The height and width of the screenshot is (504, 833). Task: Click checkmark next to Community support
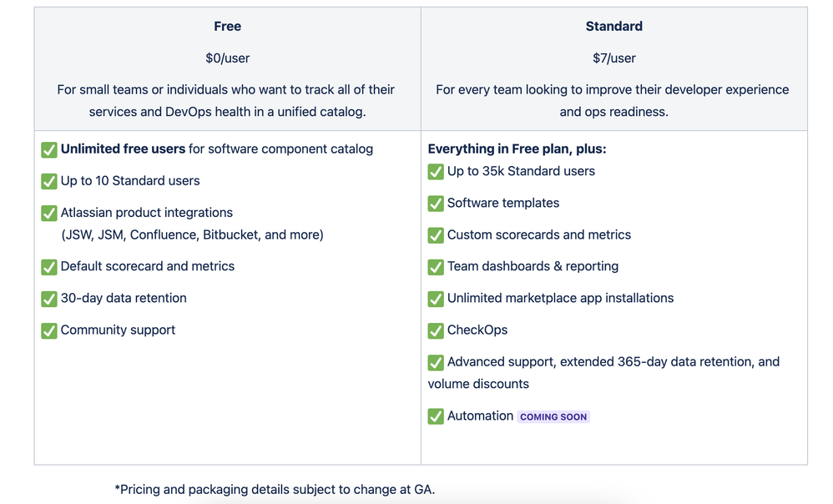[49, 331]
